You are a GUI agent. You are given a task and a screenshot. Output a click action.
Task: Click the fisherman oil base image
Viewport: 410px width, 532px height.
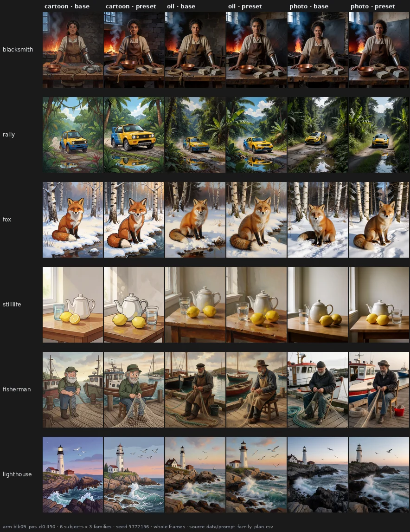coord(195,390)
